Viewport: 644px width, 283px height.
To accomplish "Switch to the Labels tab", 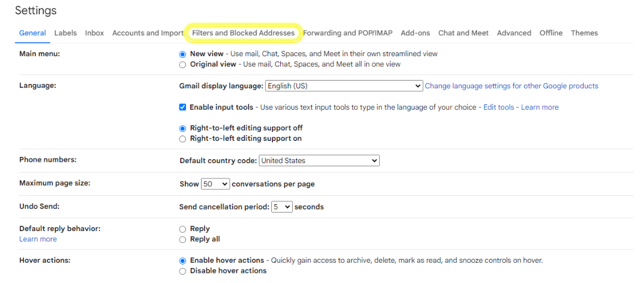I will [66, 33].
